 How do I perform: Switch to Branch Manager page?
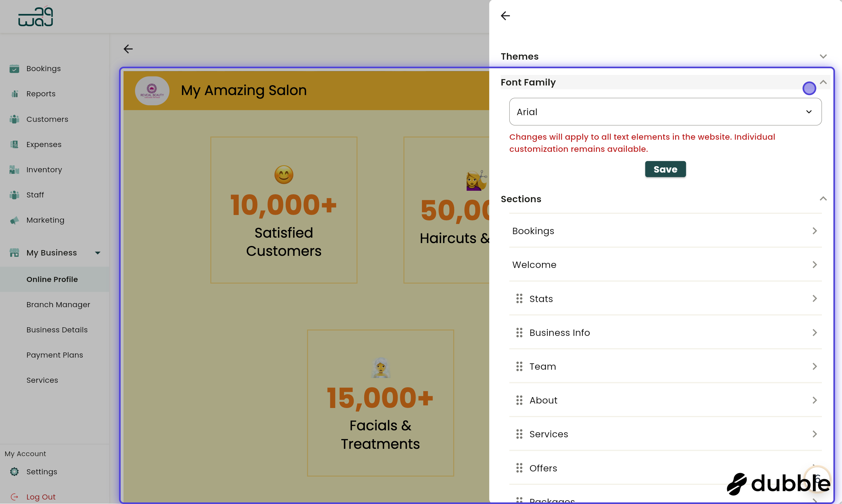[58, 305]
